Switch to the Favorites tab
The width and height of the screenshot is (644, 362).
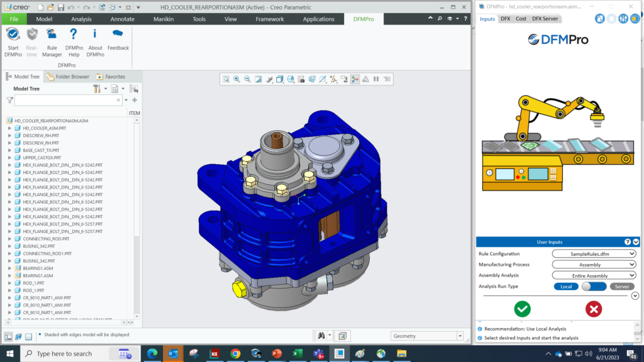pos(111,76)
